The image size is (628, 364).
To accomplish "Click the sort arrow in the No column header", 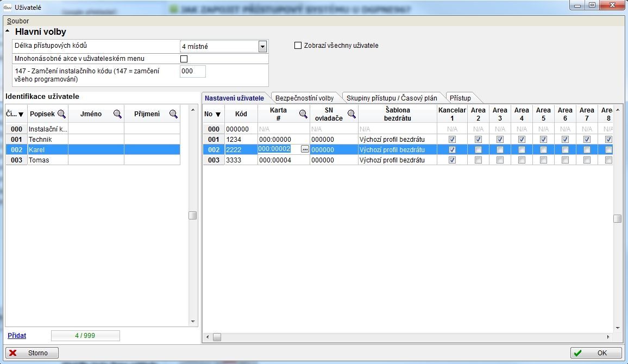I will (x=218, y=114).
